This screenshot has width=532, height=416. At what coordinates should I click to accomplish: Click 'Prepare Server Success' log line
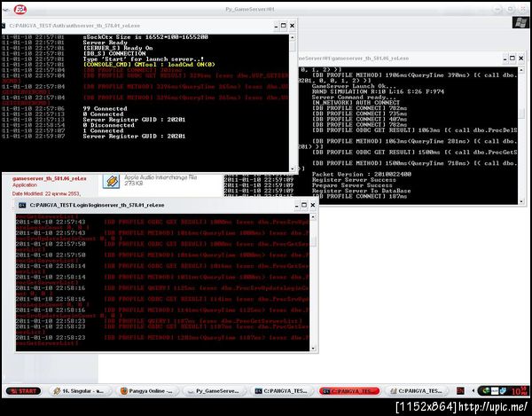pos(352,185)
